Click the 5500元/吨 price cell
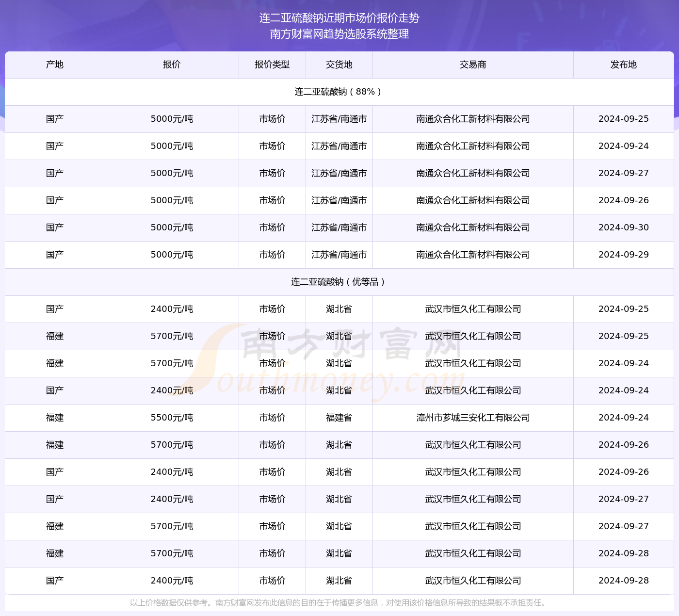 pyautogui.click(x=172, y=418)
